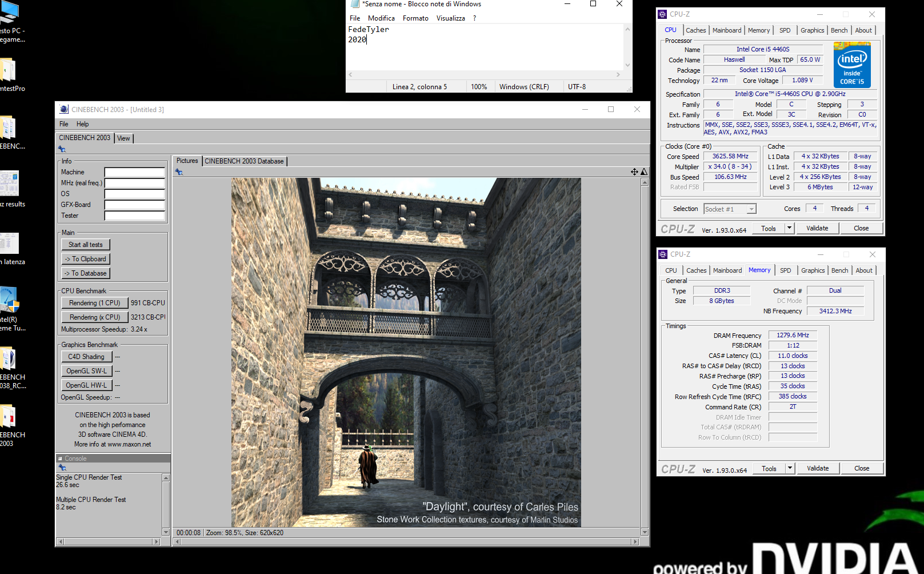This screenshot has height=574, width=924.
Task: Click the move cross icon above the picture
Action: pos(634,172)
